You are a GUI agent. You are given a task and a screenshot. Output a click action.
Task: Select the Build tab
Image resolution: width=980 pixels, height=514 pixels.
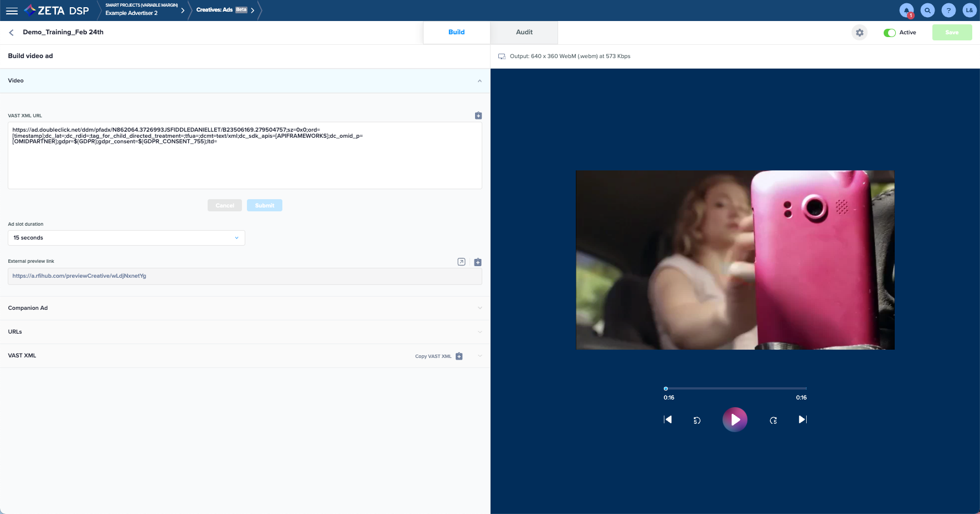pos(456,32)
